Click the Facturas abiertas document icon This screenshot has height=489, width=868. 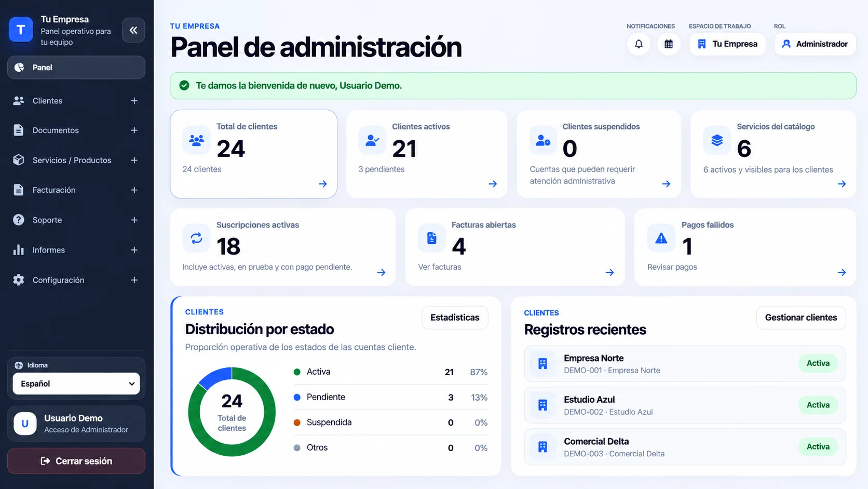point(432,239)
